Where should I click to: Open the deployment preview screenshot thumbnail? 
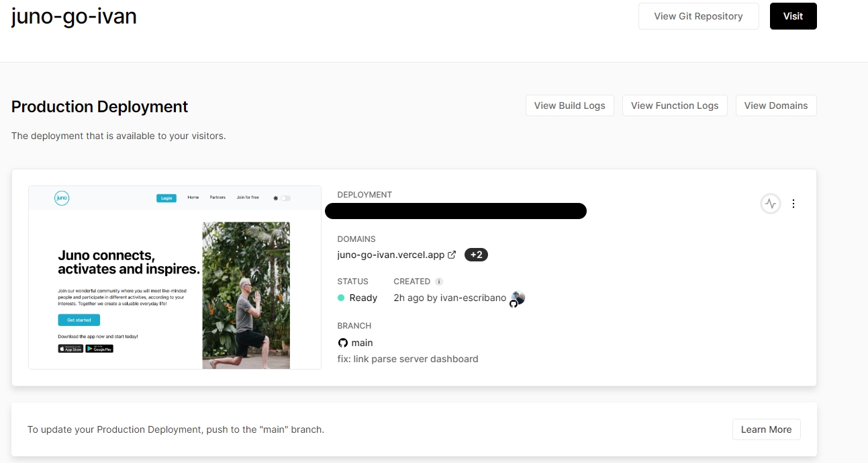click(x=175, y=278)
